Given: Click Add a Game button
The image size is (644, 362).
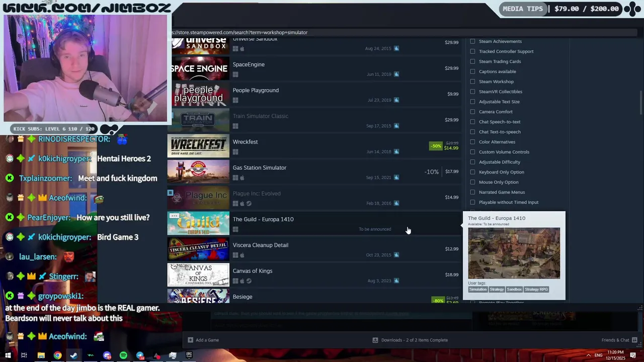Looking at the screenshot, I should [x=203, y=340].
